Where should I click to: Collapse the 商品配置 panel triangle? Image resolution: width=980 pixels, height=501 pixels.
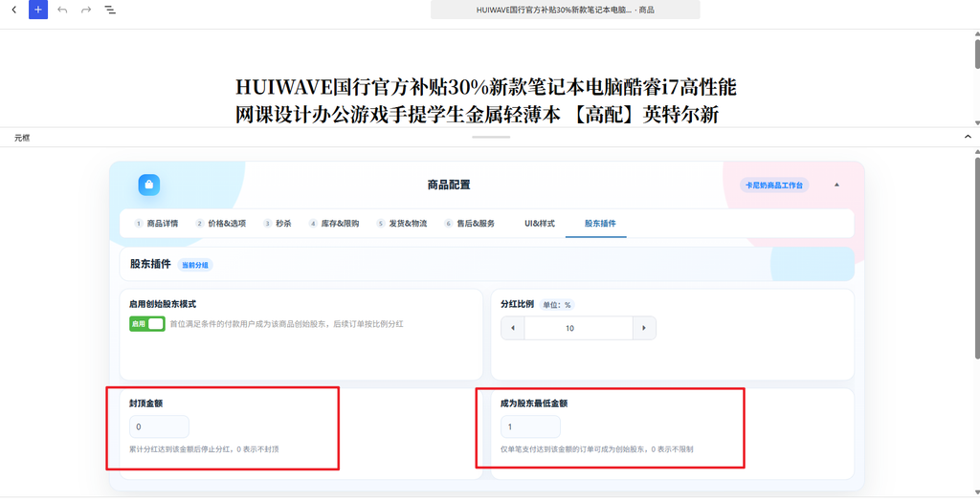point(836,185)
